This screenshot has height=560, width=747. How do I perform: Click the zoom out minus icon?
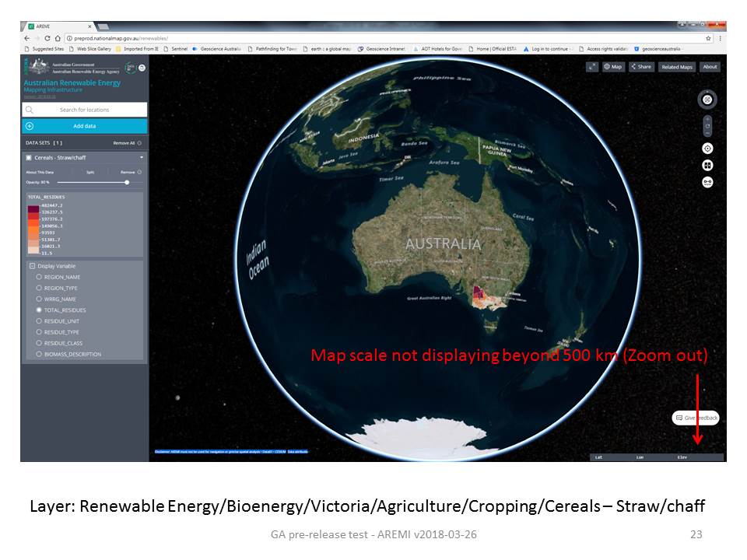707,134
